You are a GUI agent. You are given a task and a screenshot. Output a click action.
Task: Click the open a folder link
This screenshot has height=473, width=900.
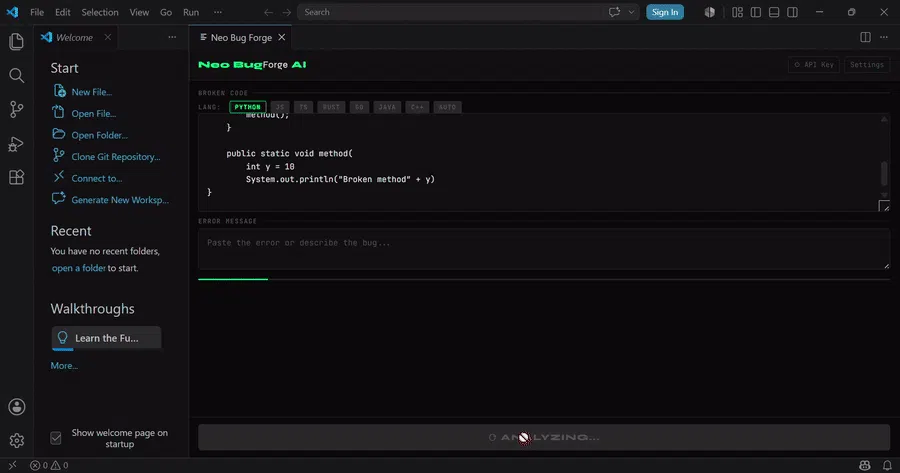click(79, 268)
